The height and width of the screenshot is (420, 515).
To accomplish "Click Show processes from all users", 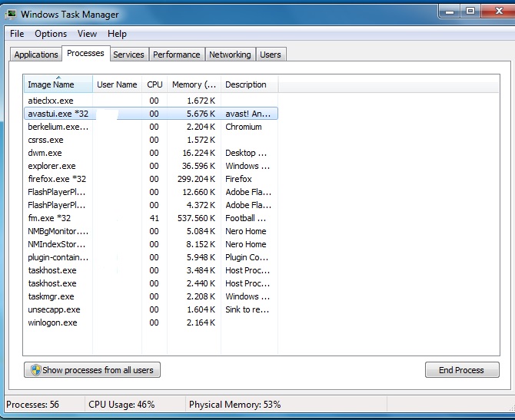I will click(92, 370).
